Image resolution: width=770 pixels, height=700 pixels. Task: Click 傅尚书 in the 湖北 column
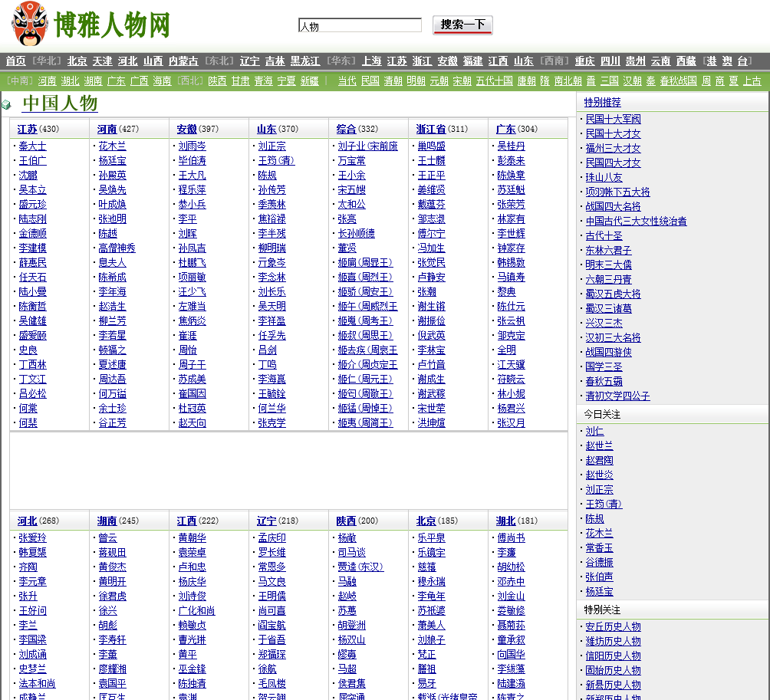pyautogui.click(x=512, y=538)
